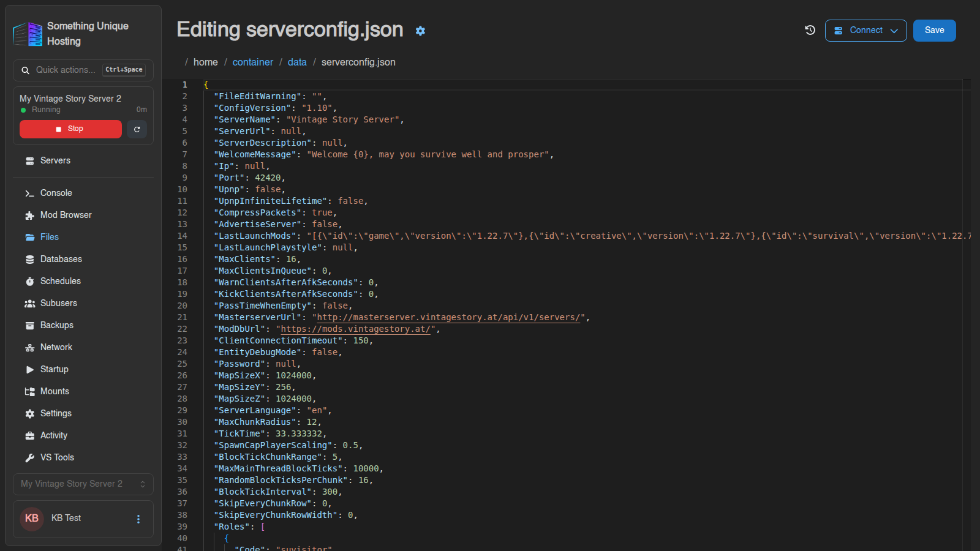Click the masterserver URL in line 21
The image size is (980, 551).
pos(448,317)
